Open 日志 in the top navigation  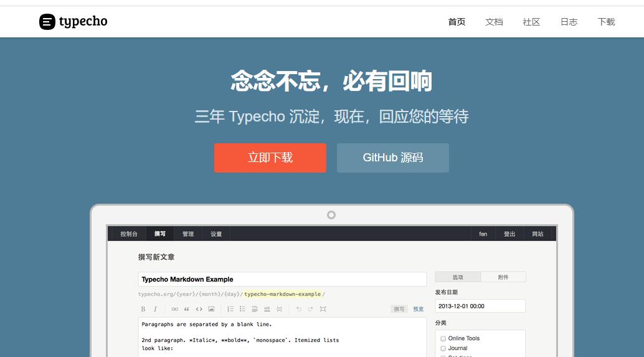569,22
